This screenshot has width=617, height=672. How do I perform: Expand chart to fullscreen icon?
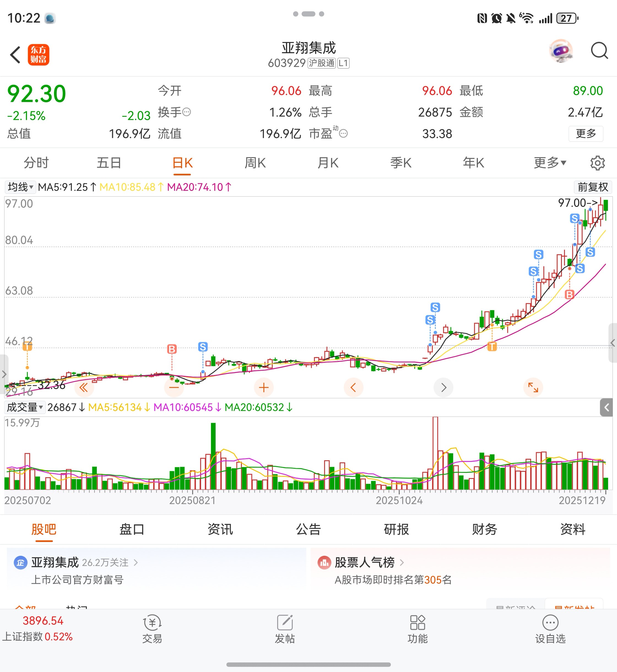(x=533, y=388)
